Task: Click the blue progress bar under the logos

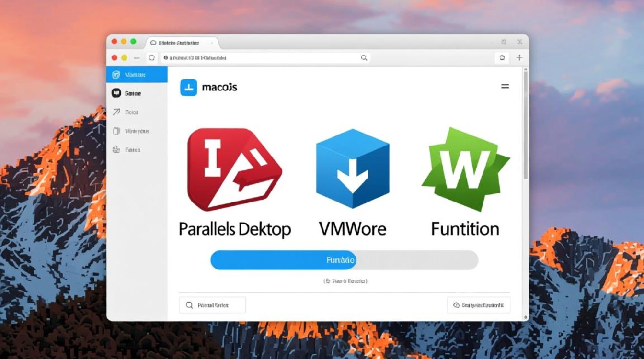Action: point(283,260)
